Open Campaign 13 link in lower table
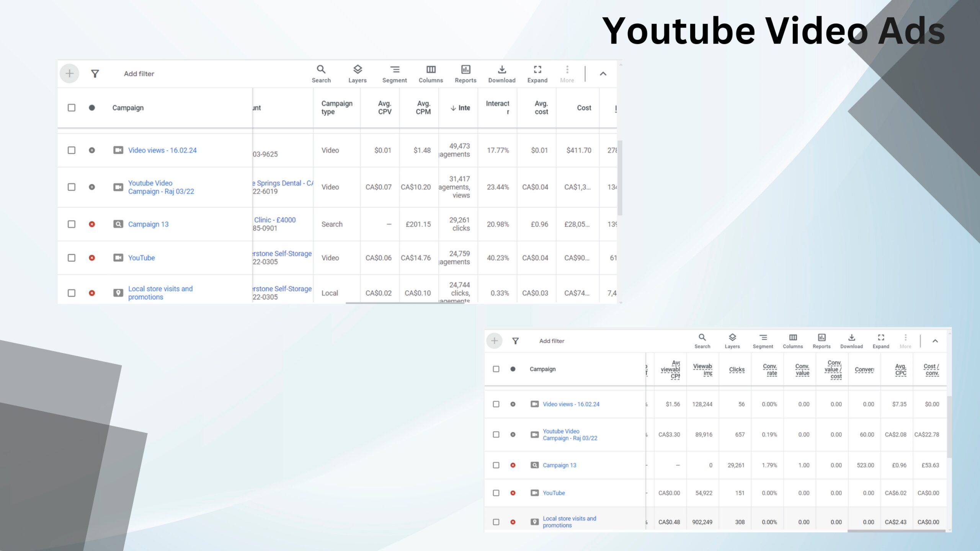980x551 pixels. pyautogui.click(x=559, y=465)
